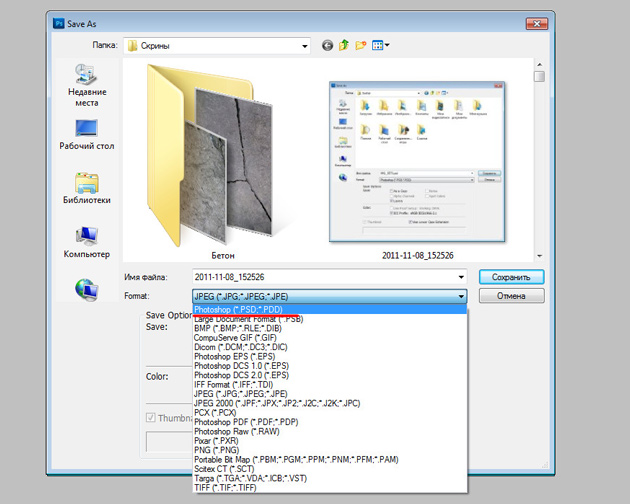The width and height of the screenshot is (630, 504).
Task: Expand the Папка folder dropdown
Action: click(305, 46)
